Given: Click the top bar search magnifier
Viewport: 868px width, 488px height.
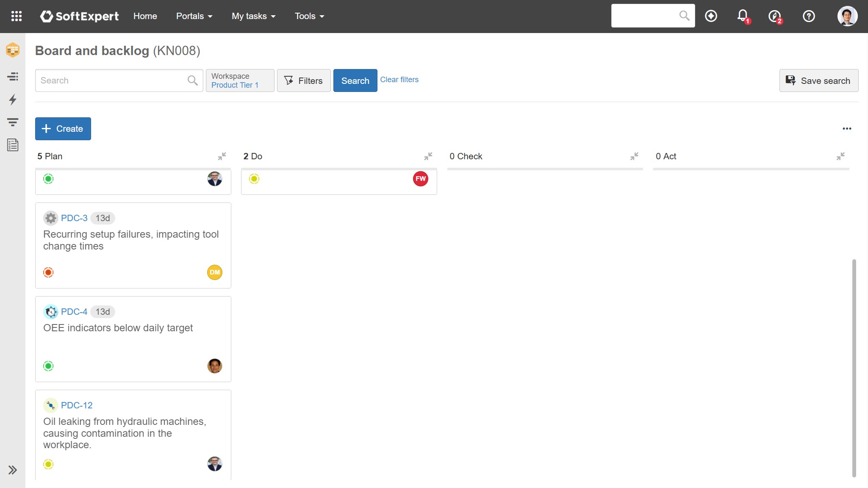Looking at the screenshot, I should coord(684,16).
